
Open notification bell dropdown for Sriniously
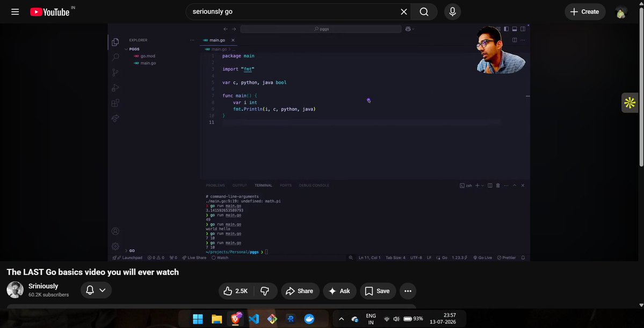point(96,290)
